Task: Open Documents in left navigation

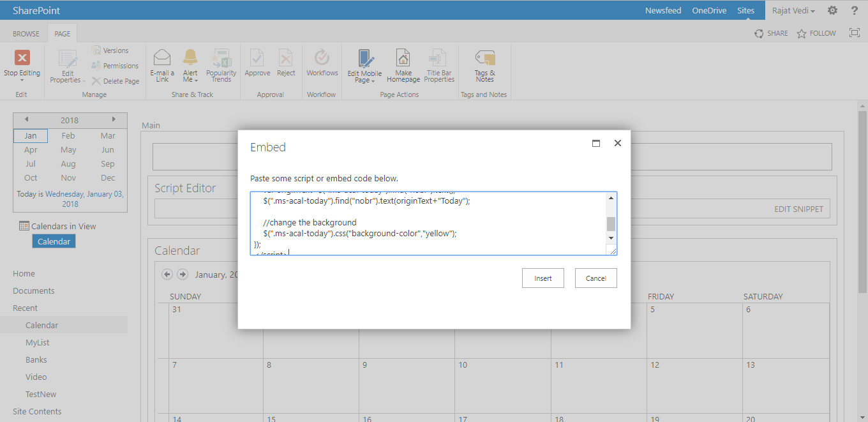Action: 34,290
